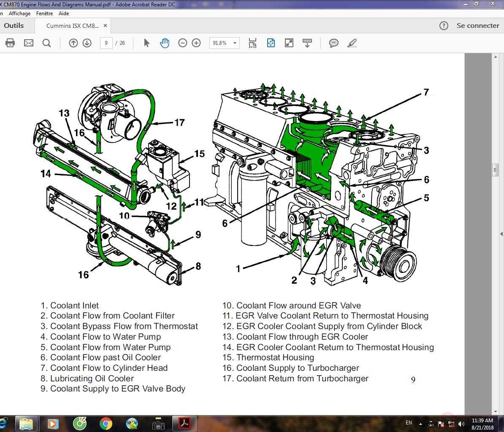504x432 pixels.
Task: Select the Highlight pencil tool icon
Action: click(352, 43)
